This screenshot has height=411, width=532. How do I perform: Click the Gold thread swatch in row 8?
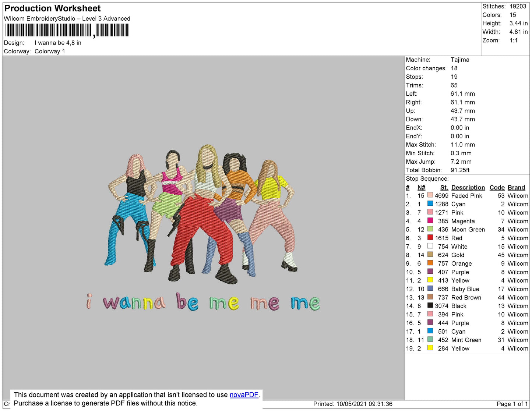coord(430,254)
